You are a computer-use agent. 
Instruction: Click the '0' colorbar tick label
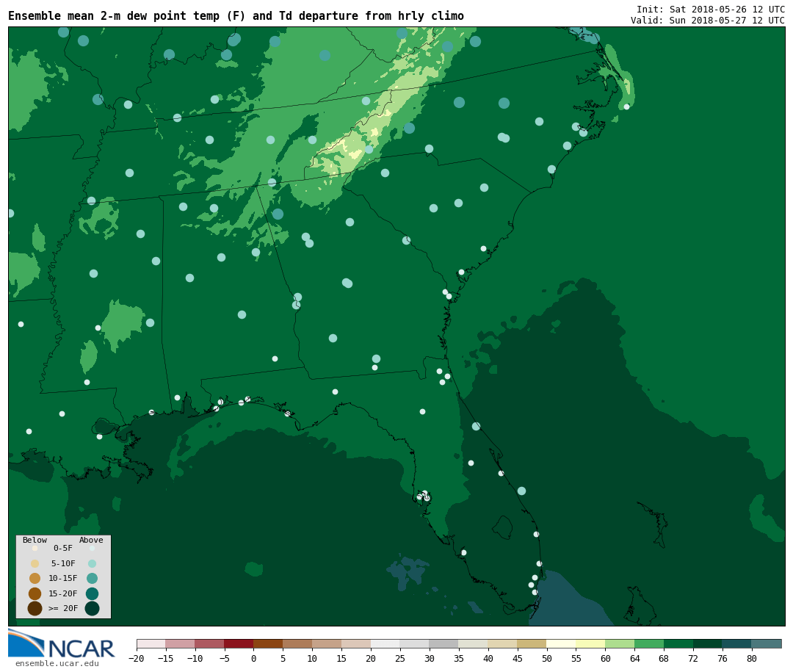(254, 658)
